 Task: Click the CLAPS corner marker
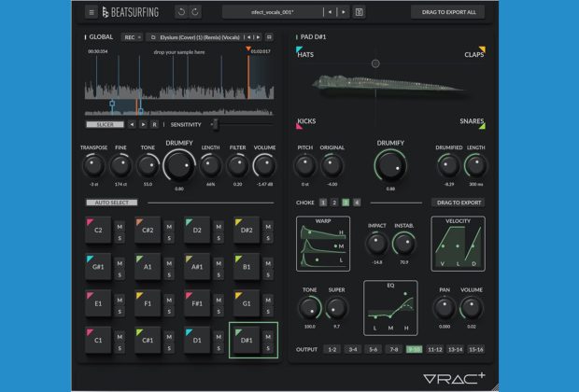click(x=482, y=49)
